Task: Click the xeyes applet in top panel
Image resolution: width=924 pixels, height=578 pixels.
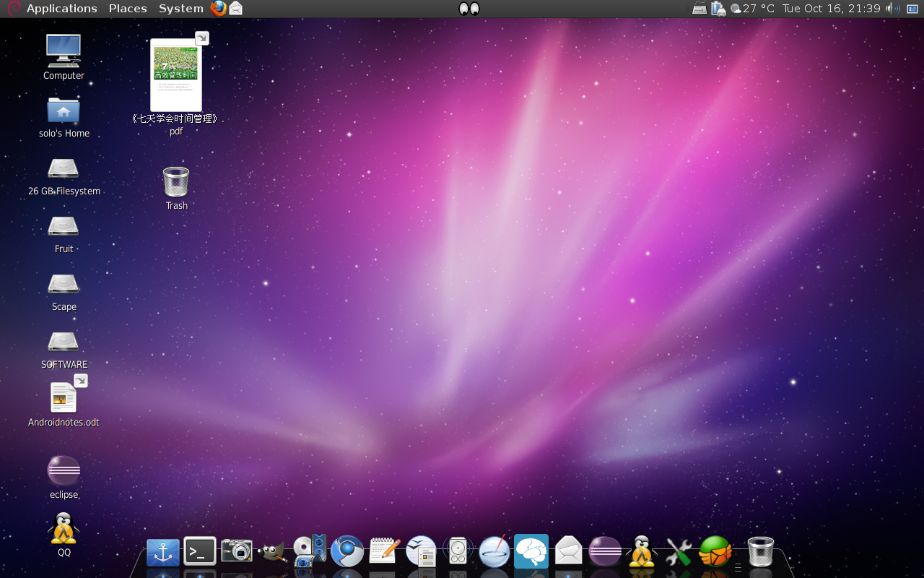Action: (469, 9)
